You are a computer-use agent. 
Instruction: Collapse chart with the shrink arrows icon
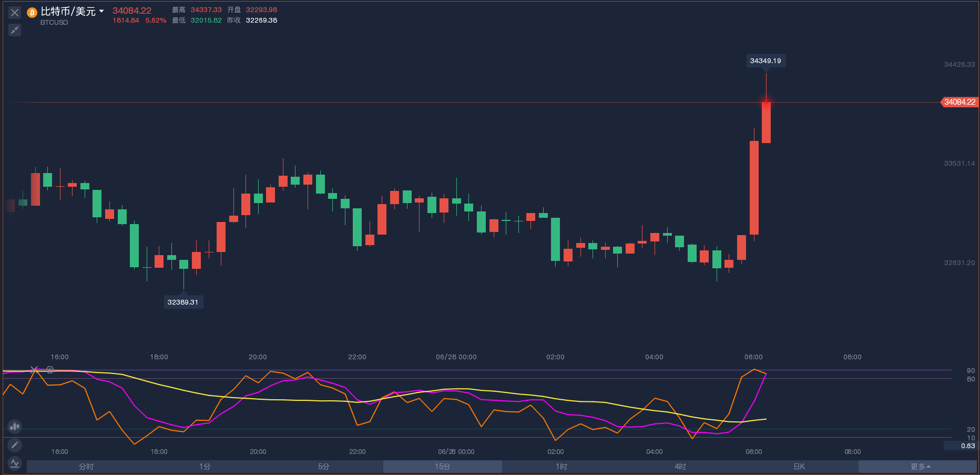tap(15, 30)
